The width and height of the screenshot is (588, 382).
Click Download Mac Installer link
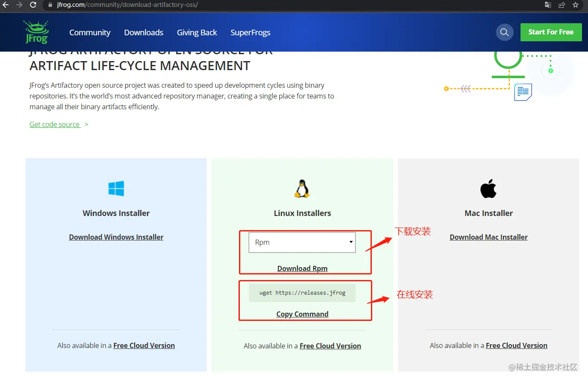(x=489, y=237)
